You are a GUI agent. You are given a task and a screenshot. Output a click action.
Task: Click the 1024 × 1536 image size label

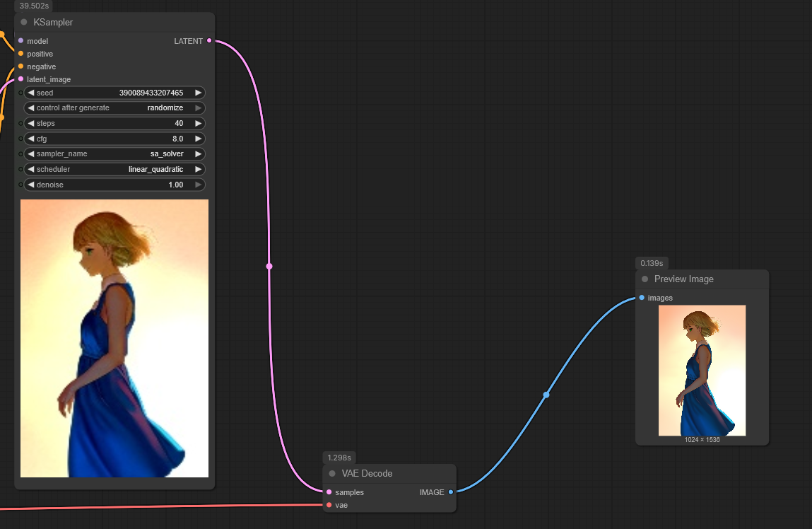[x=702, y=440]
